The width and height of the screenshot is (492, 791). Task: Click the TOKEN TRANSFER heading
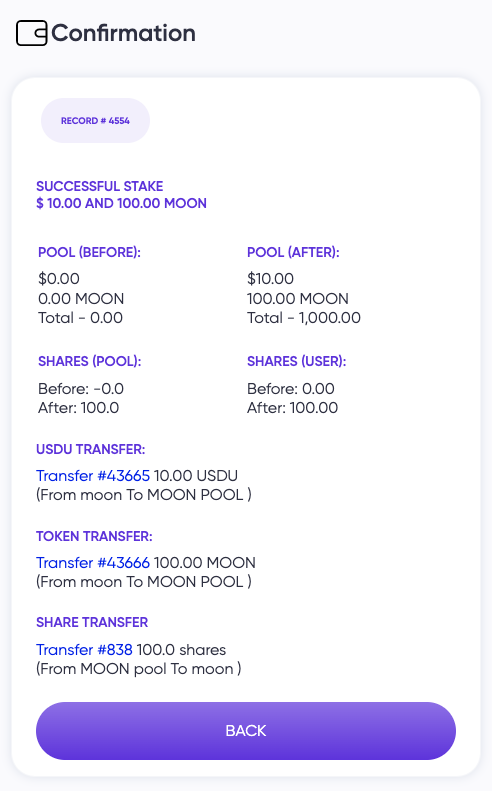94,536
